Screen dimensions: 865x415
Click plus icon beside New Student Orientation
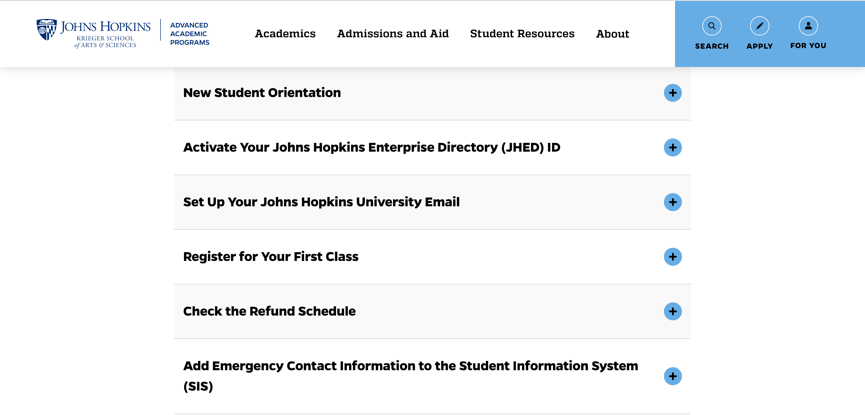672,93
